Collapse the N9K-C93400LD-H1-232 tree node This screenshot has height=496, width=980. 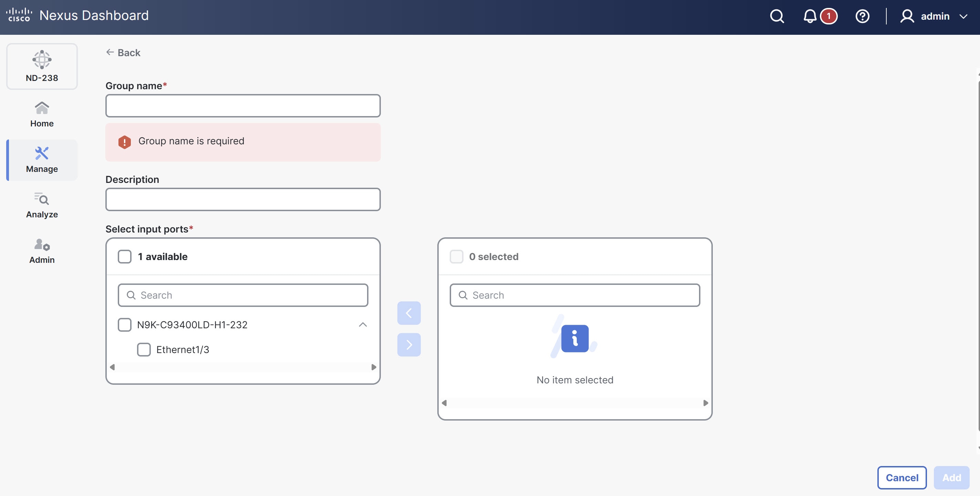click(363, 325)
